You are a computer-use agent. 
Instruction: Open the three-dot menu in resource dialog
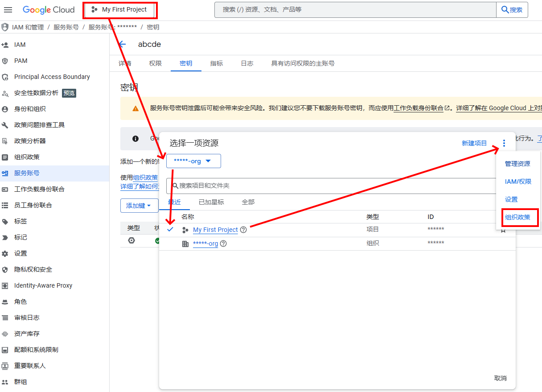point(504,143)
